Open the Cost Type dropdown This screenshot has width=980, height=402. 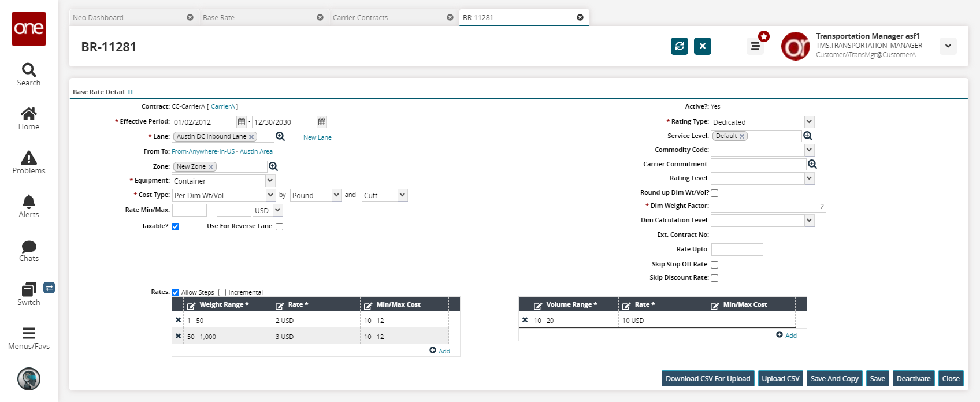click(x=270, y=195)
